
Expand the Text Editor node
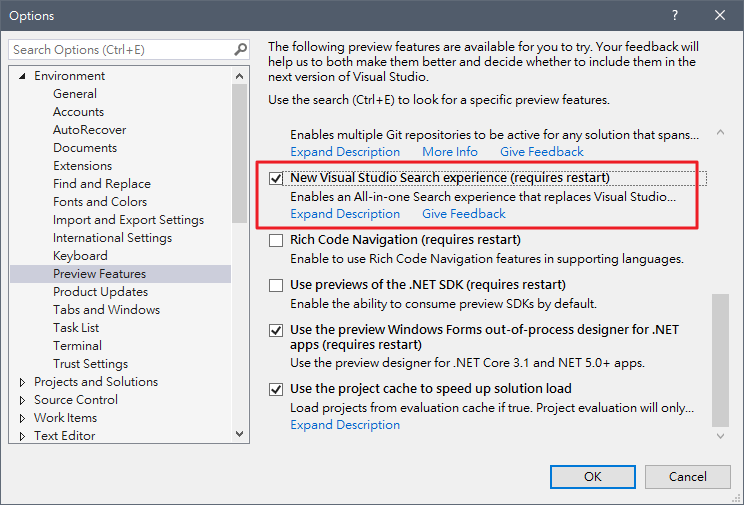pos(22,436)
